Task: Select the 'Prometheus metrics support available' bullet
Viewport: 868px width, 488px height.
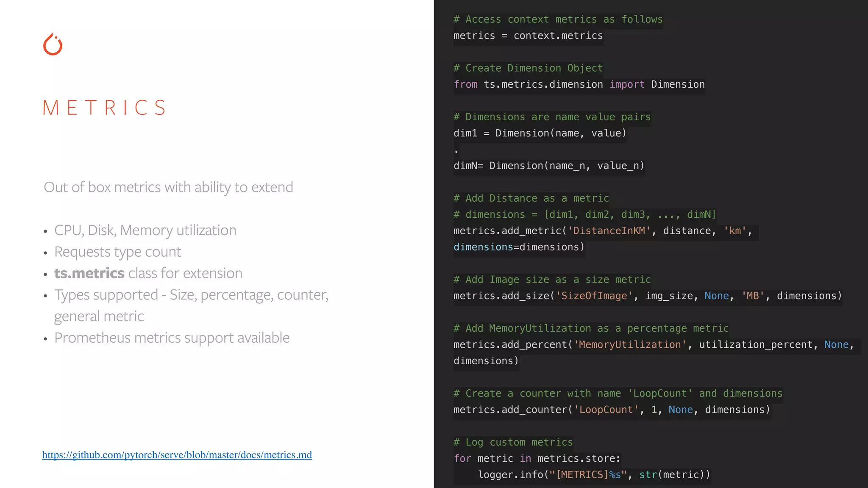Action: click(172, 338)
